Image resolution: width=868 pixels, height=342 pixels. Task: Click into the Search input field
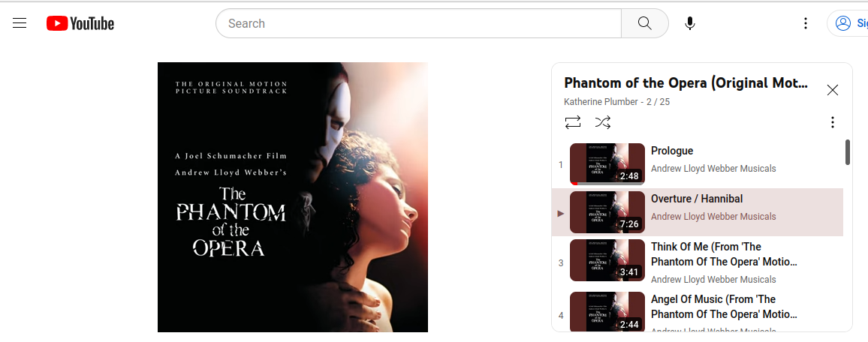[418, 23]
